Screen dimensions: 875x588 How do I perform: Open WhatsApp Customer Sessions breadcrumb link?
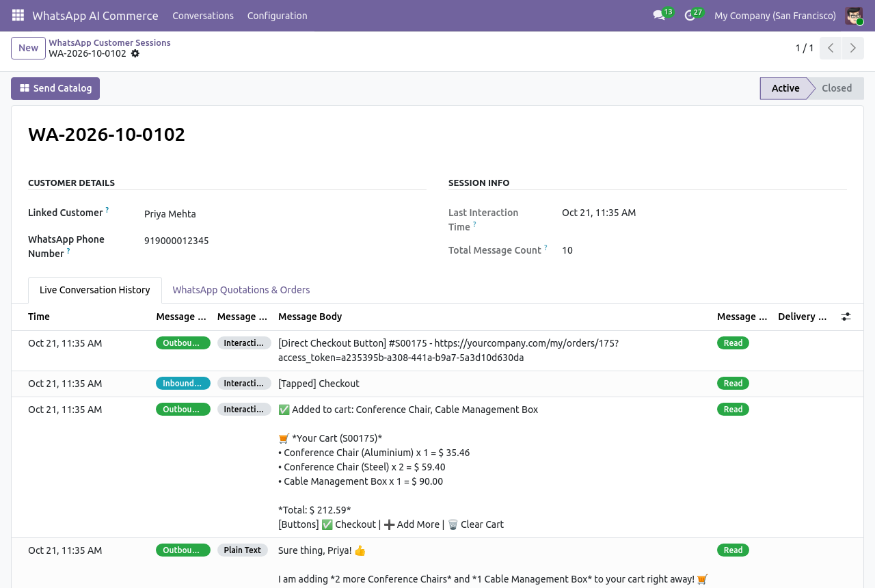pyautogui.click(x=109, y=42)
